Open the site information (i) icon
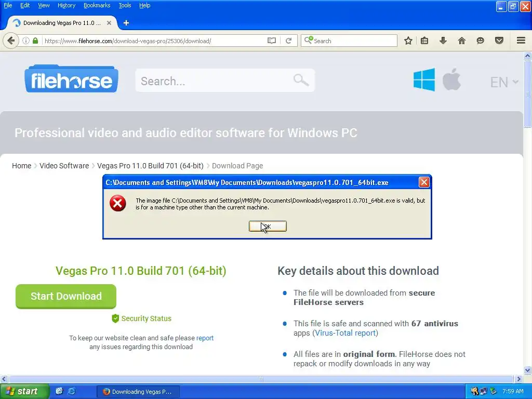 (x=26, y=41)
